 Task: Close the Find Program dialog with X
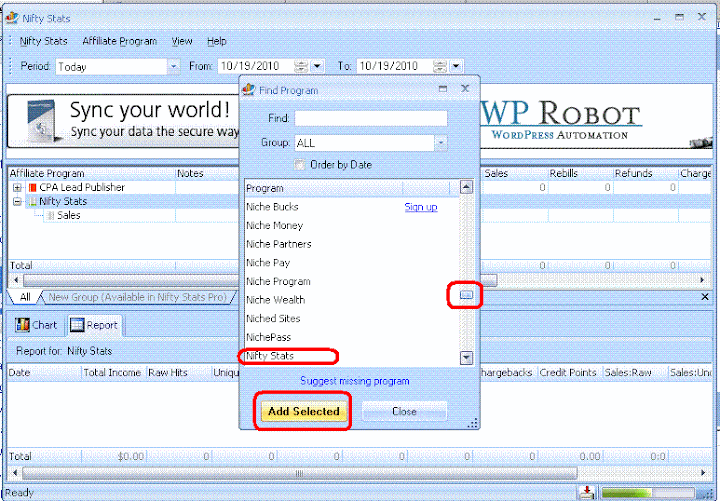(465, 89)
